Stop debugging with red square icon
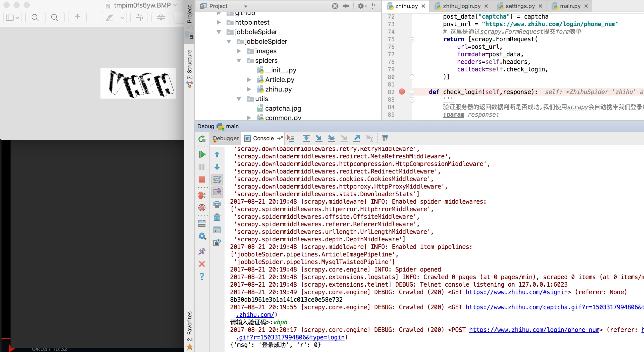 pyautogui.click(x=202, y=180)
